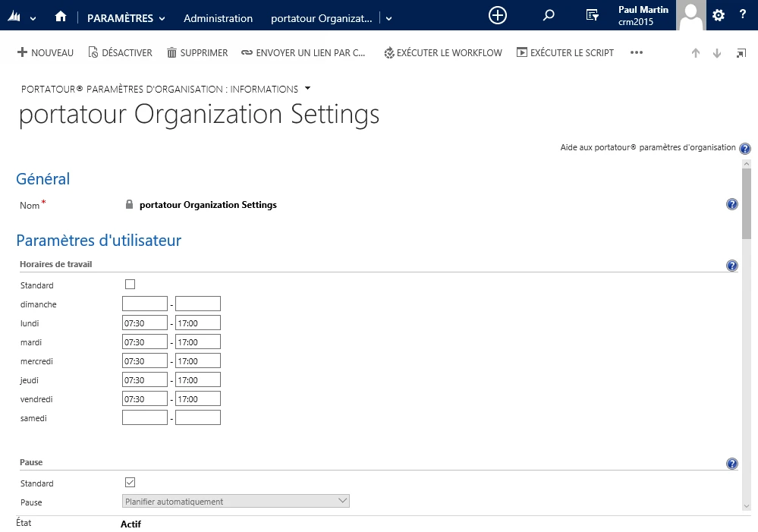Viewport: 758px width, 532px height.
Task: Click the dimanche end time field
Action: [198, 304]
